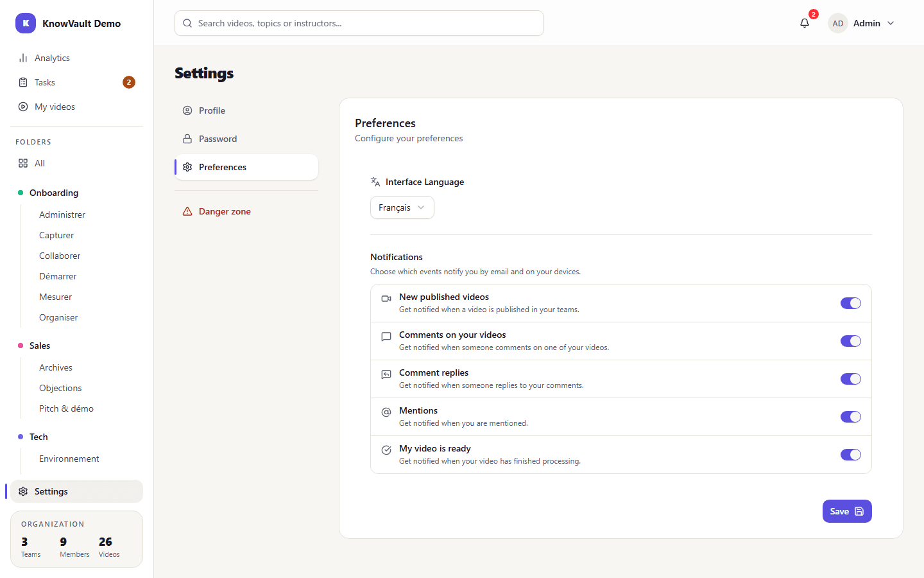Viewport: 924px width, 578px height.
Task: Click the My videos play icon
Action: tap(23, 107)
